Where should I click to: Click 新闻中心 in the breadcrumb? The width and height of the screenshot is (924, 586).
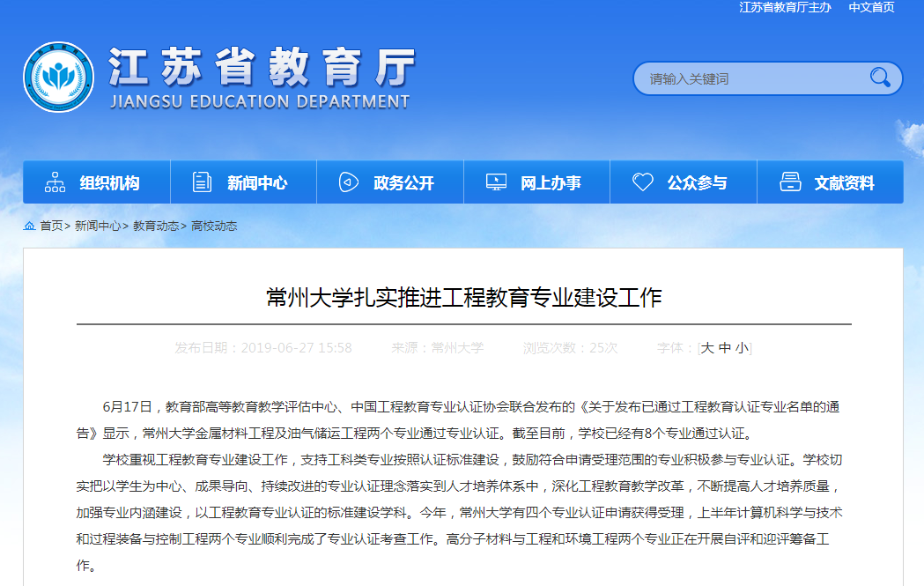[x=98, y=226]
